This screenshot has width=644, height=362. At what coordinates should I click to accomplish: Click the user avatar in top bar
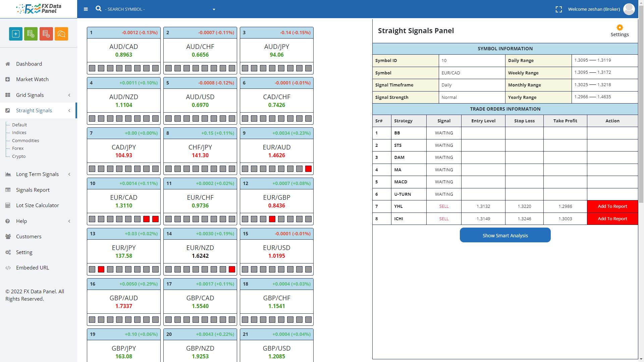629,9
